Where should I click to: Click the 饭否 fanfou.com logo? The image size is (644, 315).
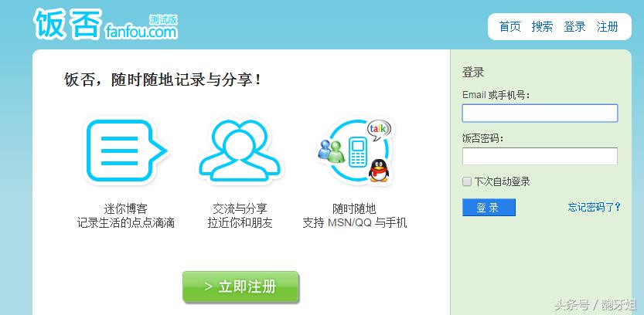(106, 25)
